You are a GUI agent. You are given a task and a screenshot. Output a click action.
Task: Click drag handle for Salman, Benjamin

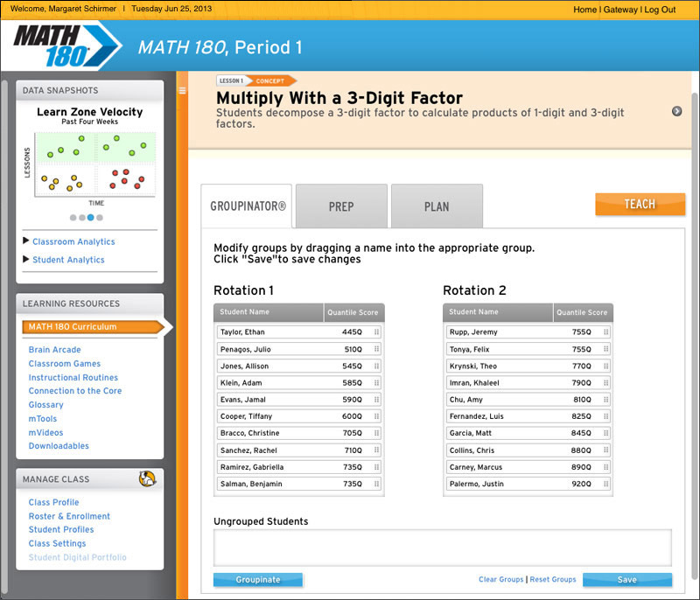pos(377,484)
